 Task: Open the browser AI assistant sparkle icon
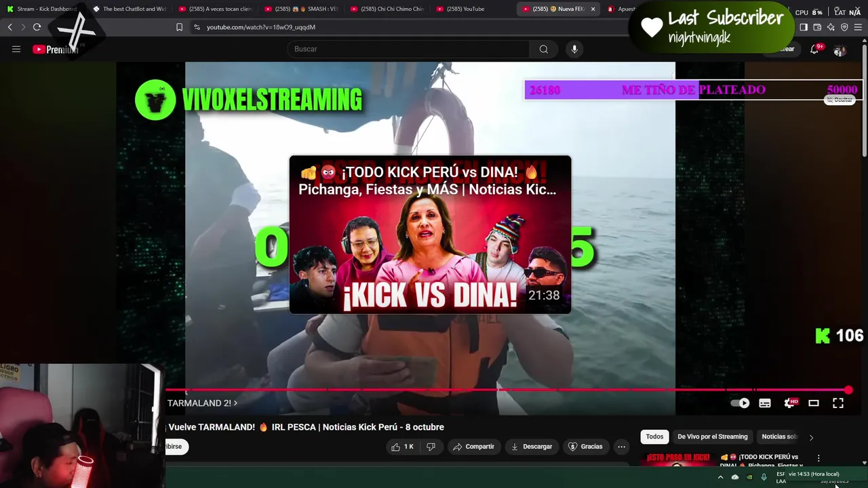(831, 27)
